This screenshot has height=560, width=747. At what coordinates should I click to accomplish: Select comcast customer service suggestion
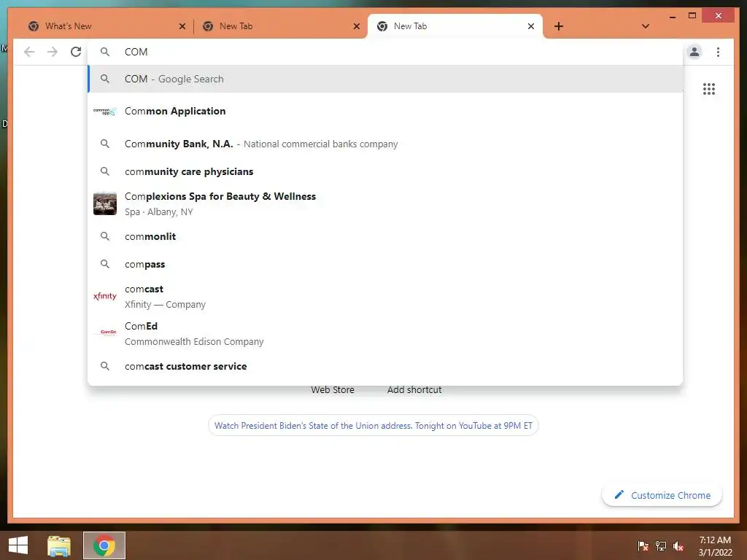[x=385, y=366]
